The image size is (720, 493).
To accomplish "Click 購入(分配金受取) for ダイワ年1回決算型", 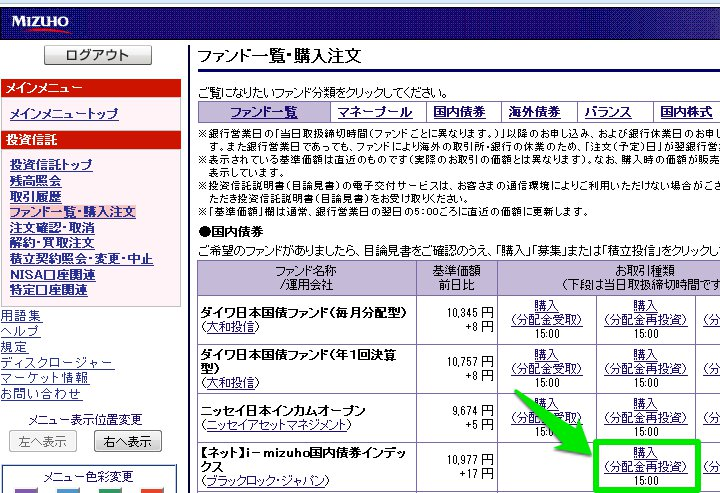I will 546,362.
